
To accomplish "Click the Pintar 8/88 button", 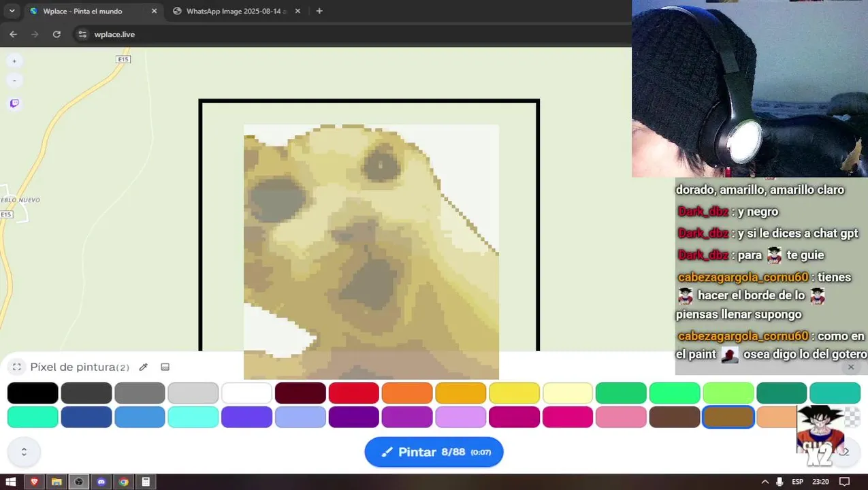I will pos(434,452).
